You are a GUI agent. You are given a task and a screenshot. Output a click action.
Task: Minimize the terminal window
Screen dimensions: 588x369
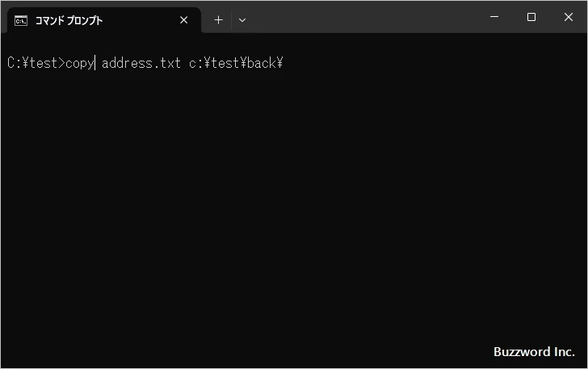point(494,17)
